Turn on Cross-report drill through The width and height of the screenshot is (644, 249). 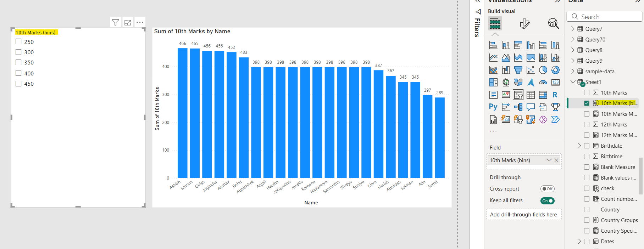coord(547,189)
